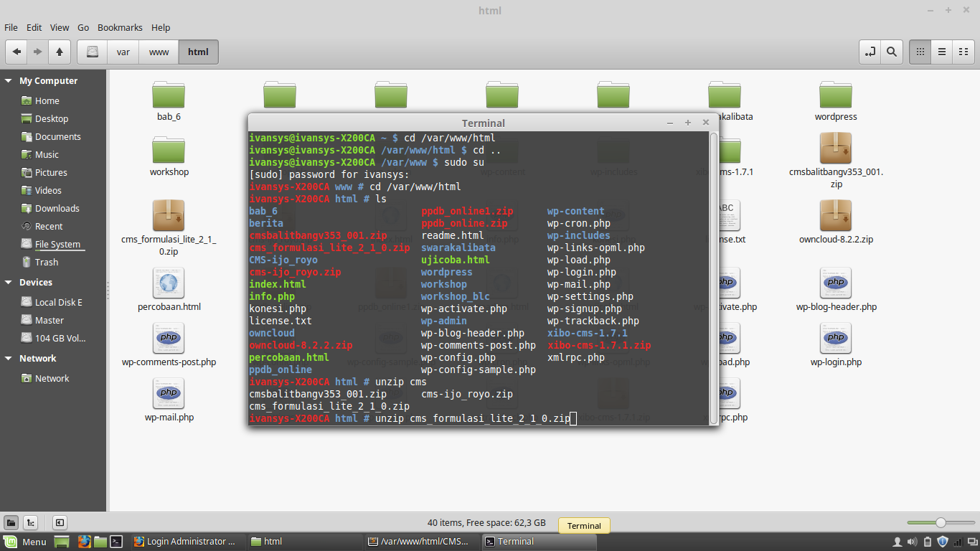Open the Edit menu
The height and width of the screenshot is (551, 980).
(x=34, y=27)
